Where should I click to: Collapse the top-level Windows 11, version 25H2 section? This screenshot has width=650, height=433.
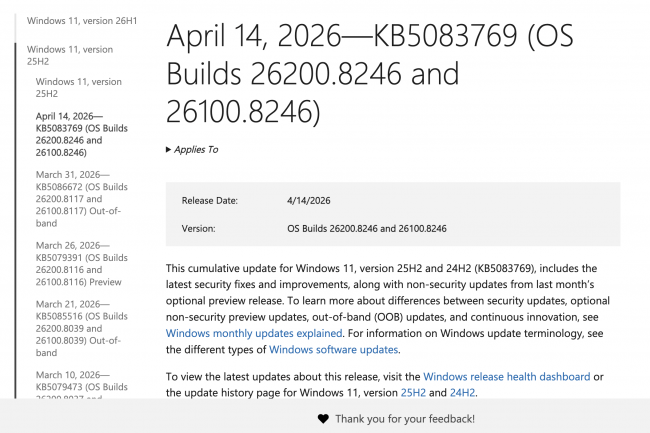click(x=70, y=55)
